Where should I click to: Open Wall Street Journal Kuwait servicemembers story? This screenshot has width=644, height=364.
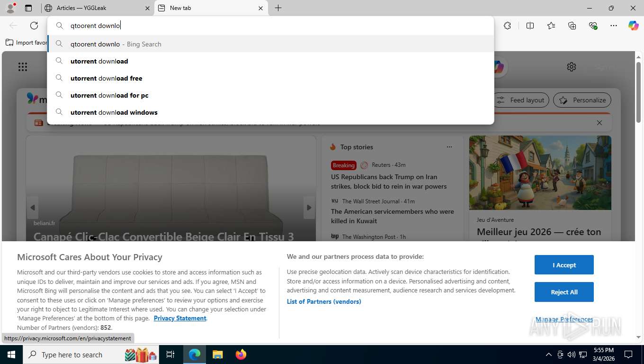(x=393, y=216)
